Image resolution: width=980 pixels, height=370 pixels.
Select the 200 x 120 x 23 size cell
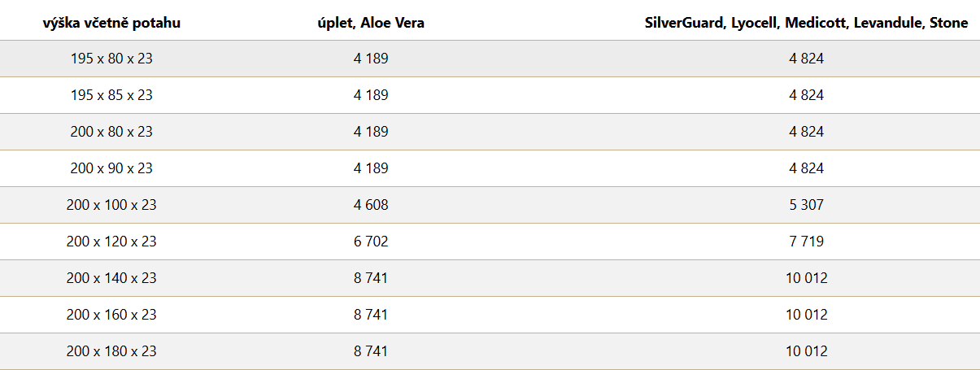(111, 242)
